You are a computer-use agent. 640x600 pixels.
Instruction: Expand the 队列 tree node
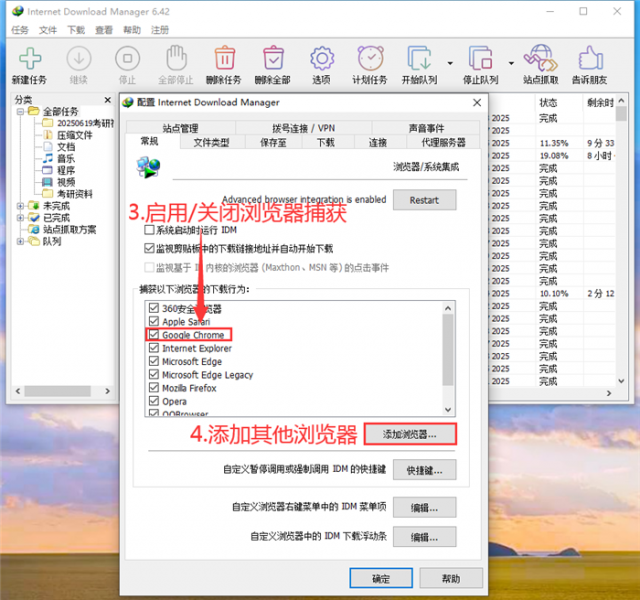(x=20, y=242)
